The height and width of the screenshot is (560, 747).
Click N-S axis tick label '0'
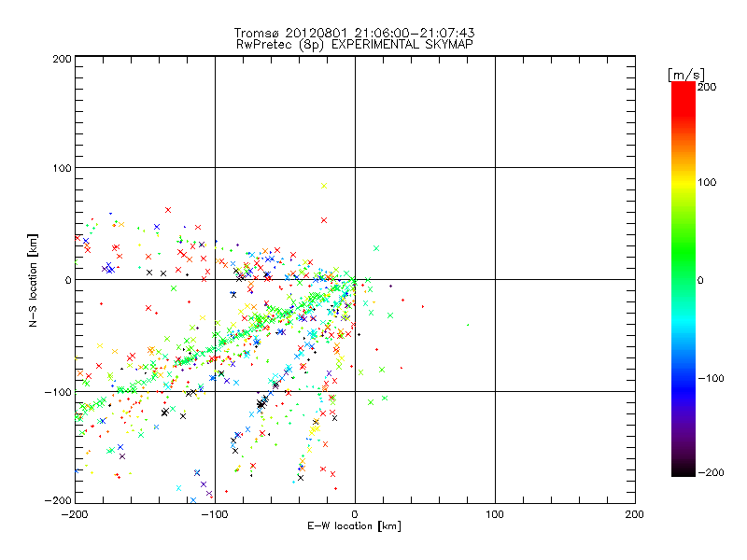tap(68, 280)
